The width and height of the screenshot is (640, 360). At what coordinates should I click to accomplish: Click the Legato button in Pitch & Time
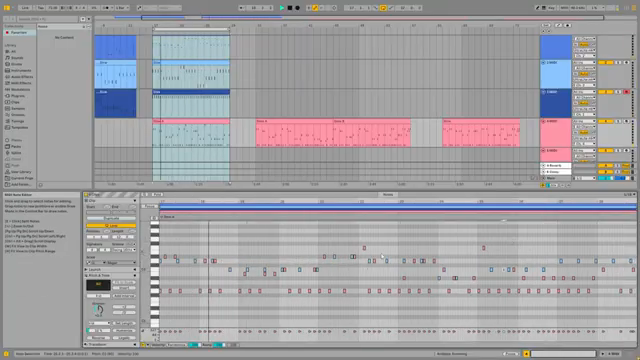(124, 338)
